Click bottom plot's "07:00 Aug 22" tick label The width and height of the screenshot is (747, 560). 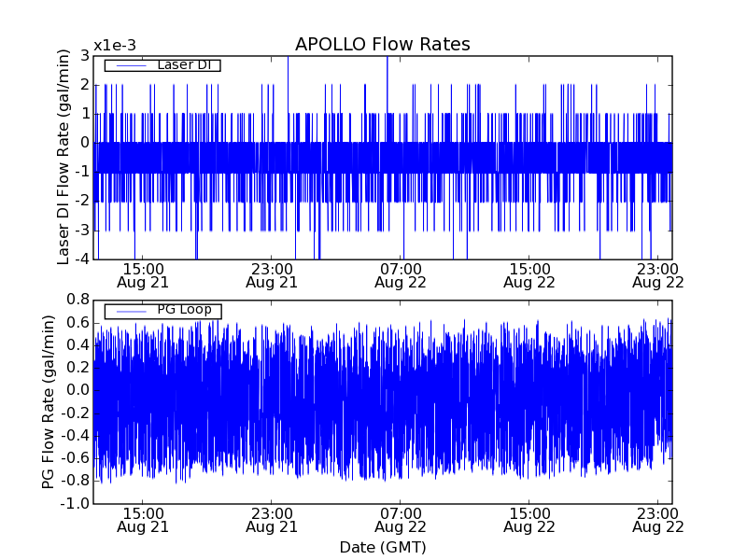pyautogui.click(x=401, y=519)
